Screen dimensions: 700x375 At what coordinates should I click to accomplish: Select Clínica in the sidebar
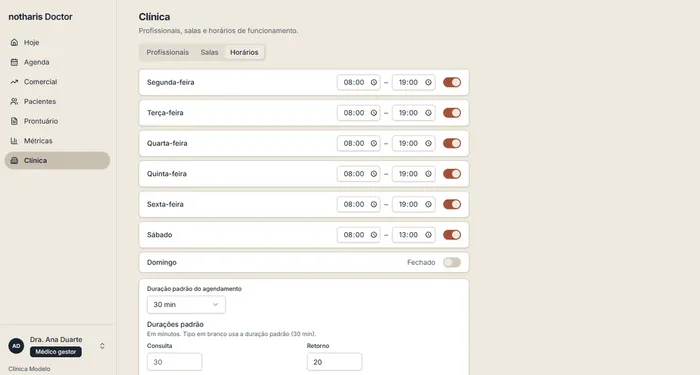(57, 160)
